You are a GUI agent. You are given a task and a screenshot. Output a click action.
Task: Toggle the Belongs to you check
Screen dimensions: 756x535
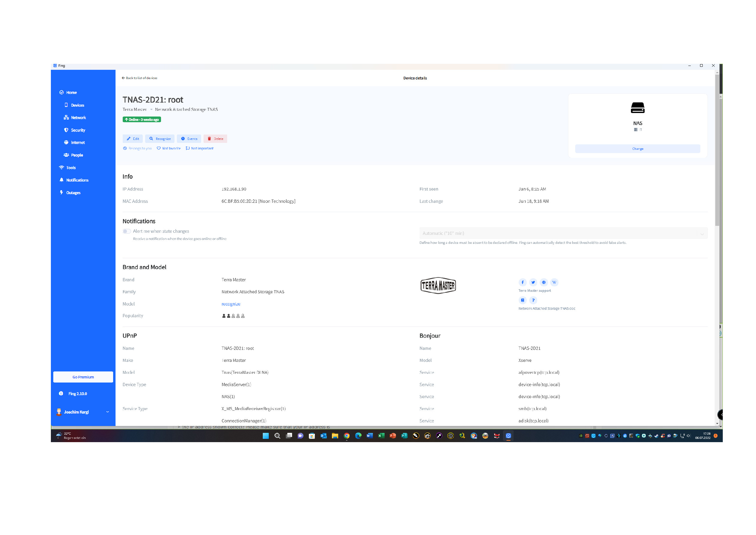[x=137, y=148]
